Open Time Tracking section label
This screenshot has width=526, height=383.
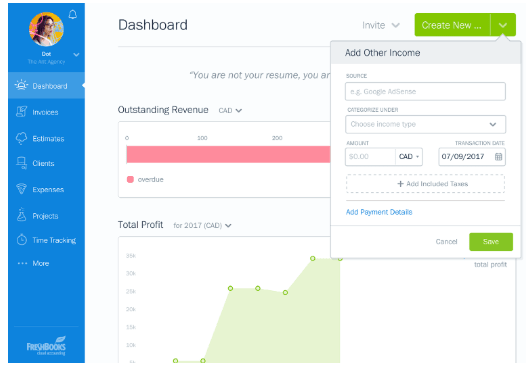(x=54, y=240)
